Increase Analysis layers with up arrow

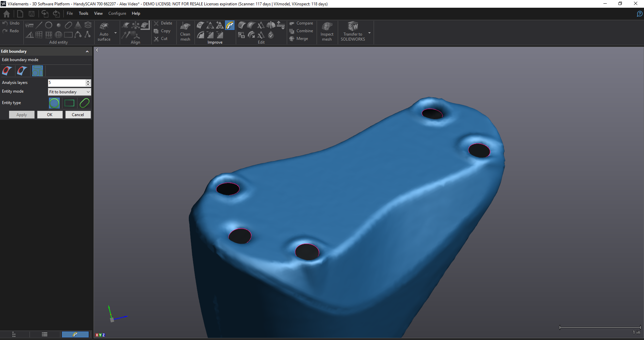click(88, 81)
